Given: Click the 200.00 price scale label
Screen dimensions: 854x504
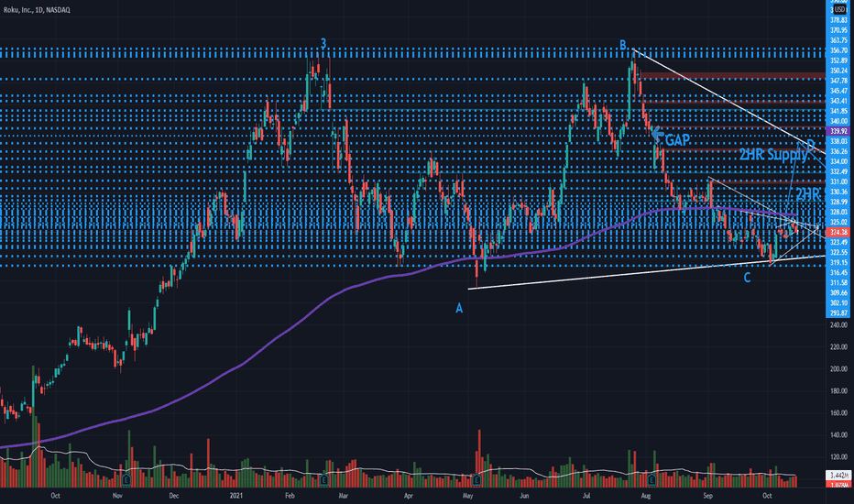Looking at the screenshot, I should pos(838,369).
